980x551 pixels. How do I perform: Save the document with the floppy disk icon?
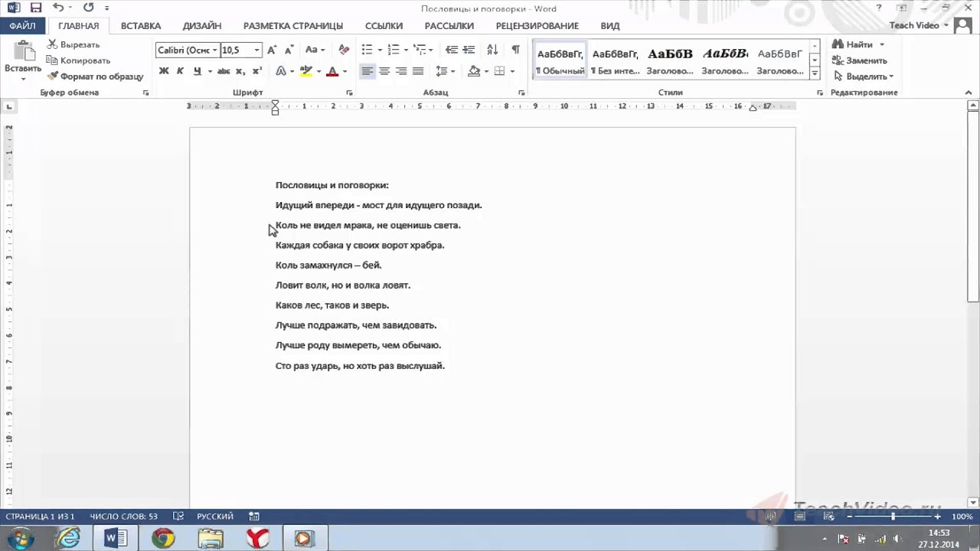coord(36,8)
